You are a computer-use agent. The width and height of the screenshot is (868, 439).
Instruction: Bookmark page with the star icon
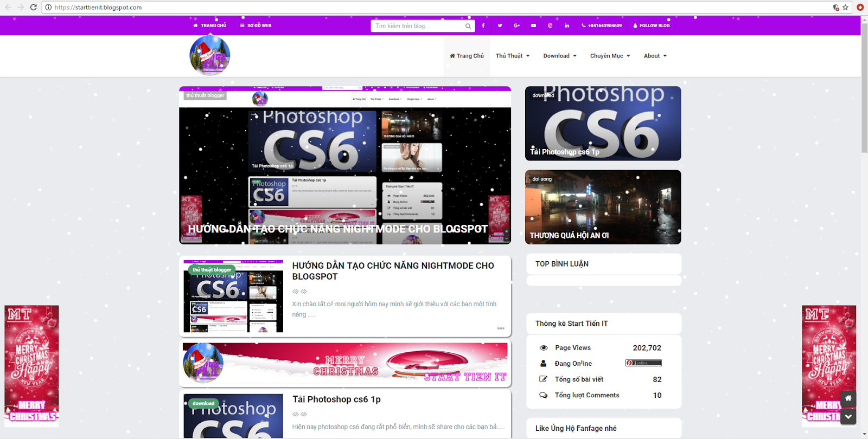(x=845, y=7)
